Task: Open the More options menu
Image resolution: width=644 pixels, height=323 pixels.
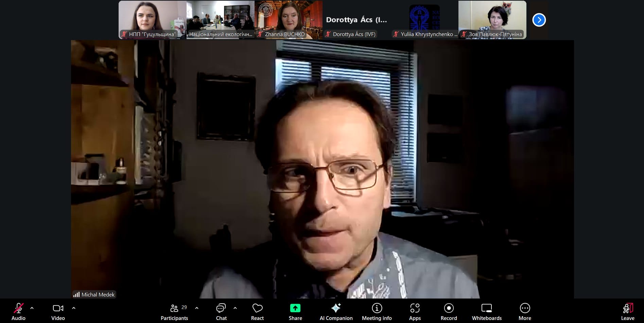Action: tap(525, 311)
